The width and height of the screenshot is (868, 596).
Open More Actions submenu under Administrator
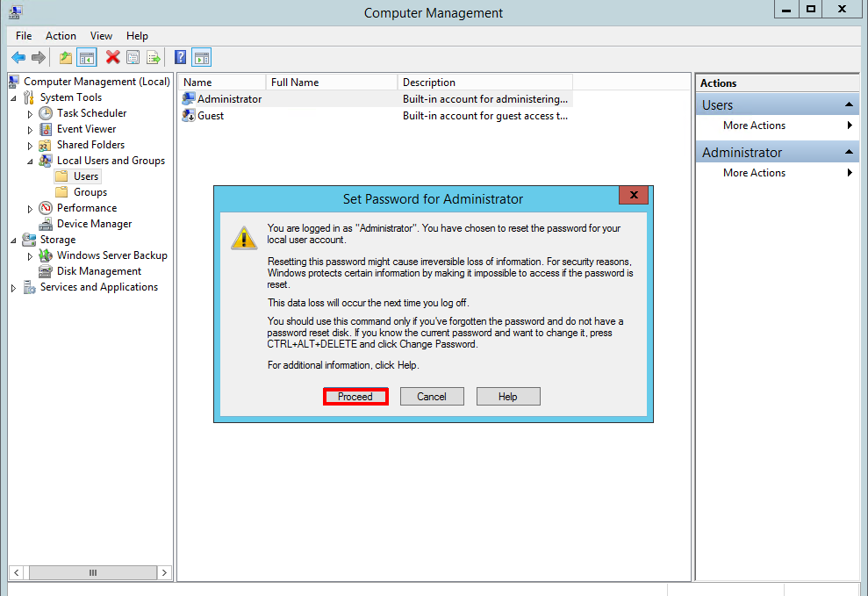coord(778,173)
